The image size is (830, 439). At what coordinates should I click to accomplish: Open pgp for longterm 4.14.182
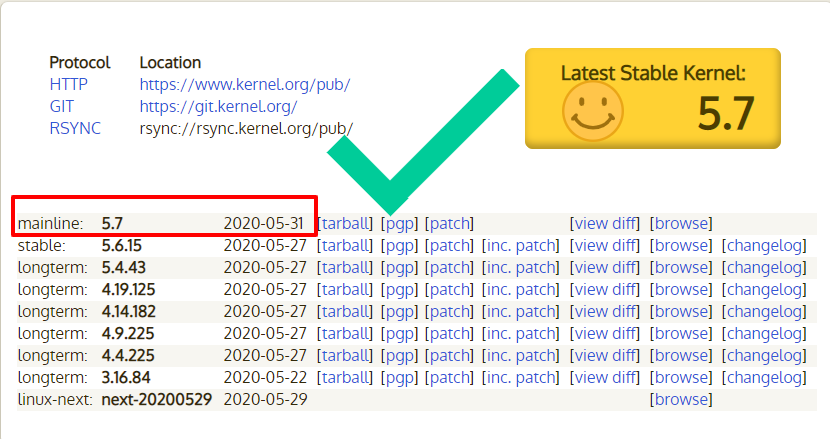click(400, 311)
